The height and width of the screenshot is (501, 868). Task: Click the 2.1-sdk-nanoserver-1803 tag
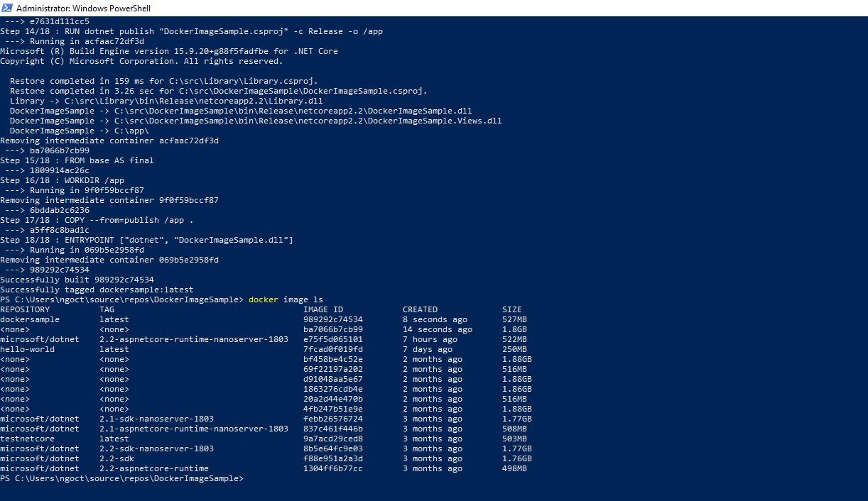[x=156, y=419]
